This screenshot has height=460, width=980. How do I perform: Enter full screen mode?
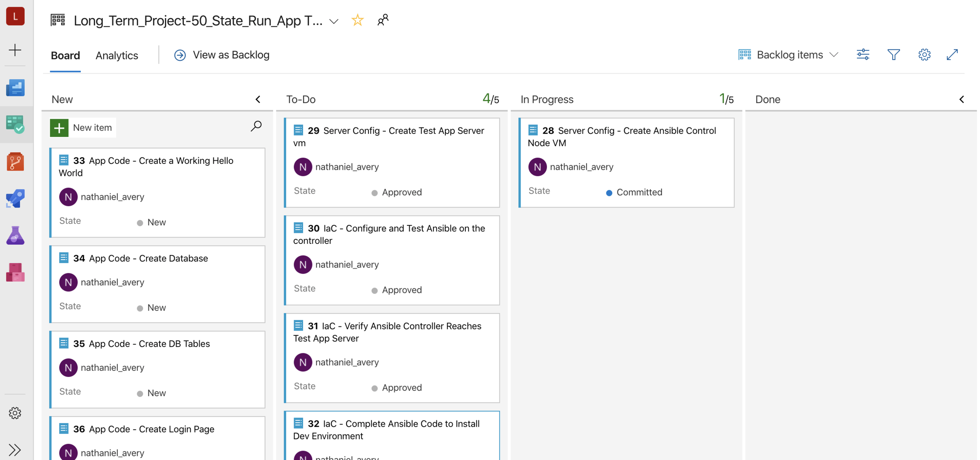coord(952,55)
